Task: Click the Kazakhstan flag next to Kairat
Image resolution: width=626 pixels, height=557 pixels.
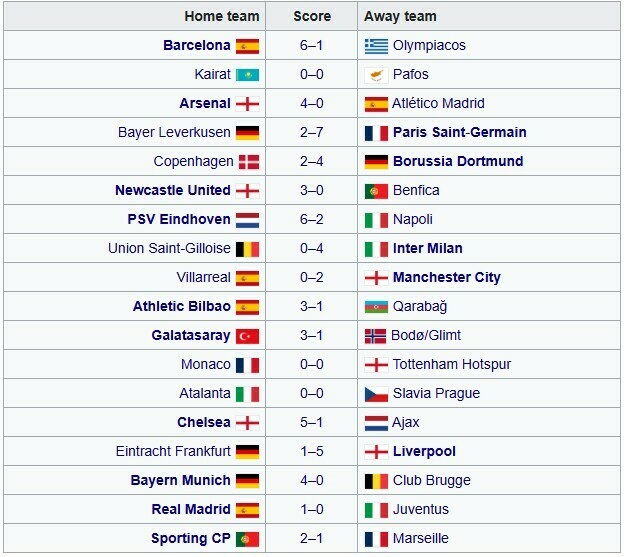Action: 247,75
